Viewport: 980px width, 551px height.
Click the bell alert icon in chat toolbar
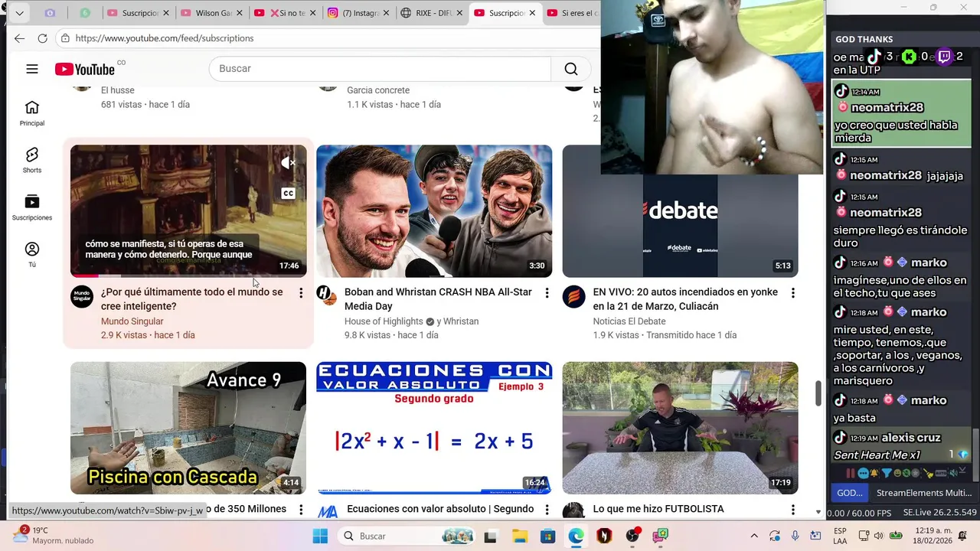point(874,473)
